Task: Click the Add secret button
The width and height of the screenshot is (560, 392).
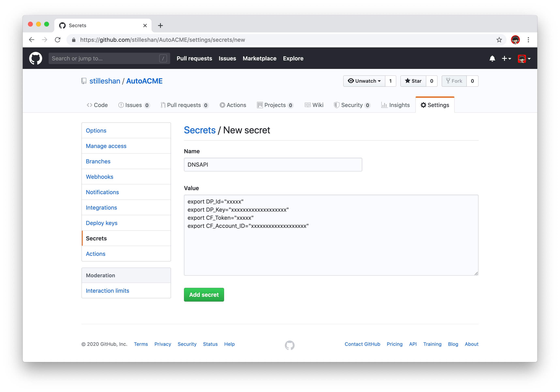Action: click(x=204, y=295)
